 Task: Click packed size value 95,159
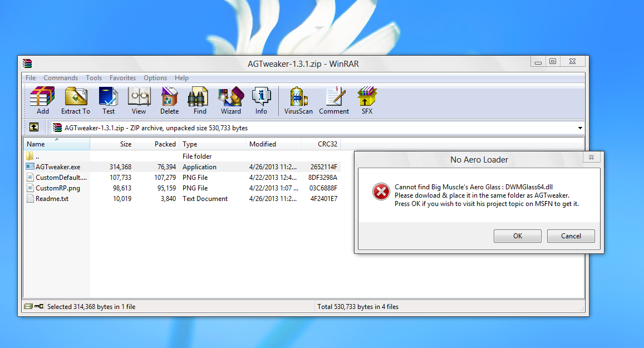click(166, 188)
